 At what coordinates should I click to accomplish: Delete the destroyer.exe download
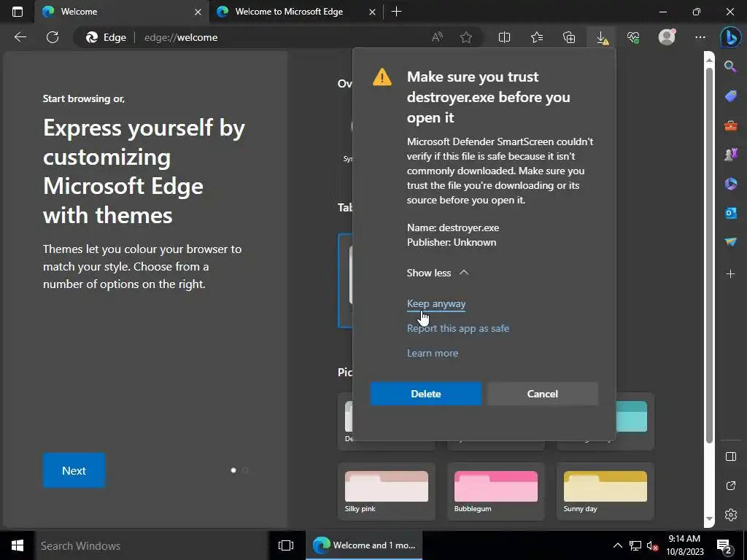(x=426, y=394)
